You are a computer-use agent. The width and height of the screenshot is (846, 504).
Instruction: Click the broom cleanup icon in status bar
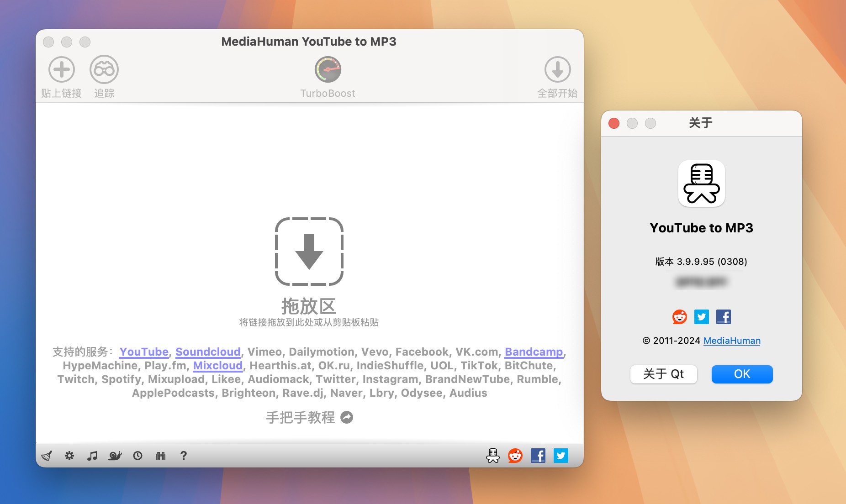[47, 456]
